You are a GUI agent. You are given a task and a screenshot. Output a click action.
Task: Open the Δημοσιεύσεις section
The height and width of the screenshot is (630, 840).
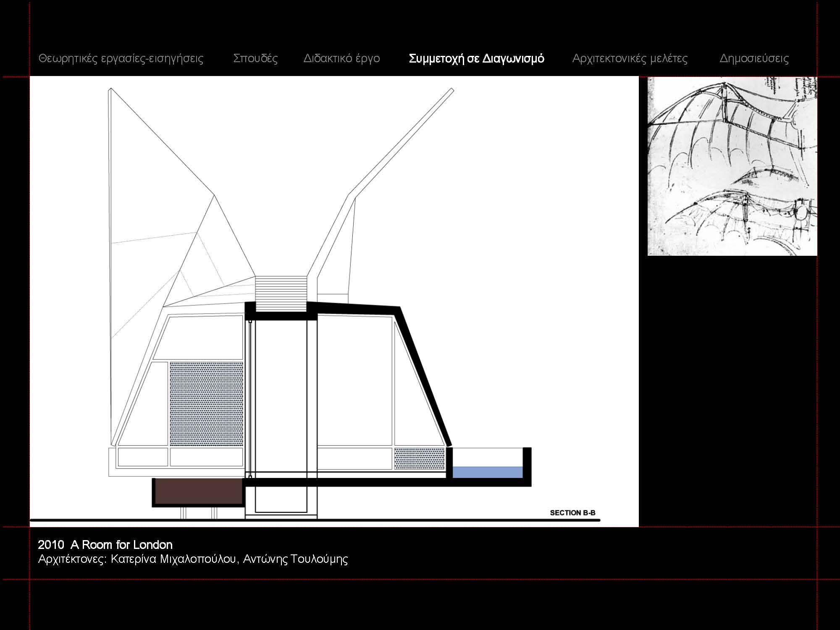[x=754, y=58]
